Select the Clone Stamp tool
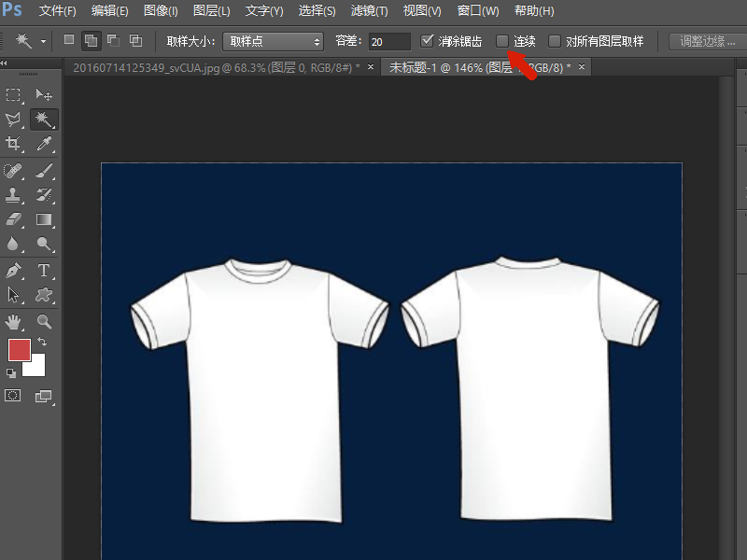Image resolution: width=747 pixels, height=560 pixels. [14, 194]
